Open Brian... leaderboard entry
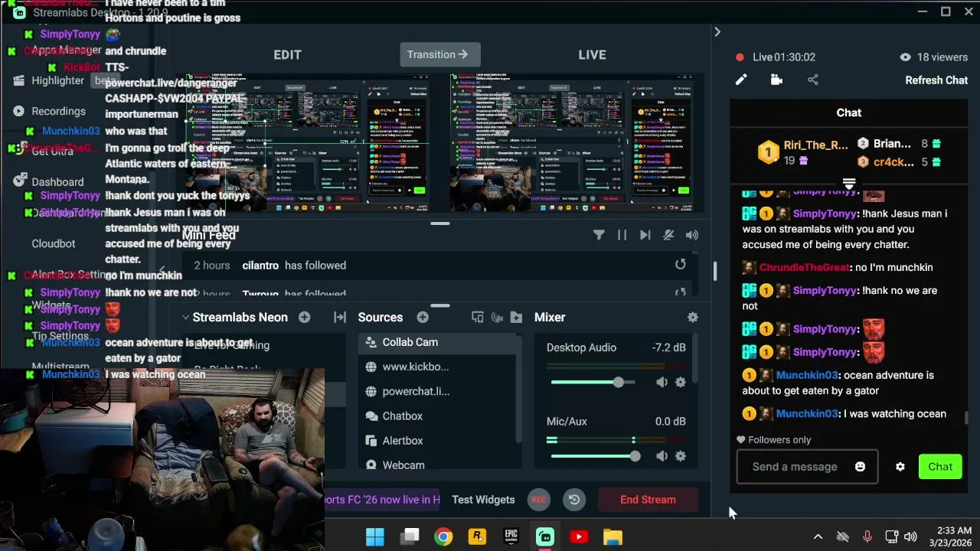 point(899,143)
